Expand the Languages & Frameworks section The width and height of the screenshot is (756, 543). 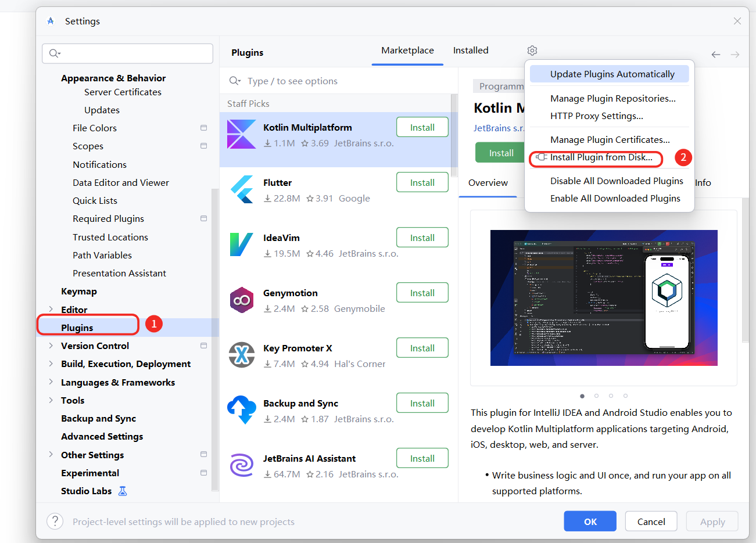pos(51,382)
